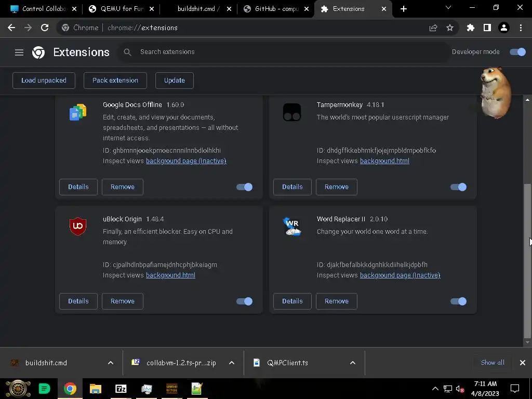532x399 pixels.
Task: Open Word Replacer II background page link
Action: (400, 275)
